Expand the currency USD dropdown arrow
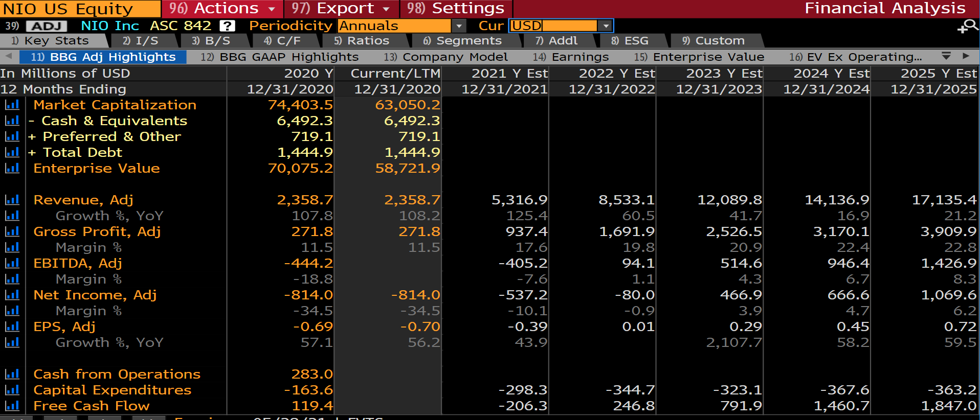Image resolution: width=980 pixels, height=420 pixels. [x=606, y=26]
